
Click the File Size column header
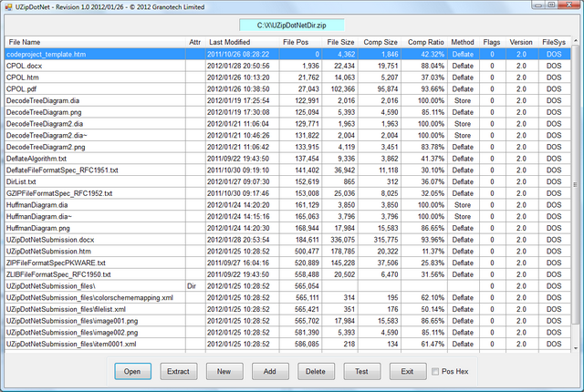[x=340, y=42]
